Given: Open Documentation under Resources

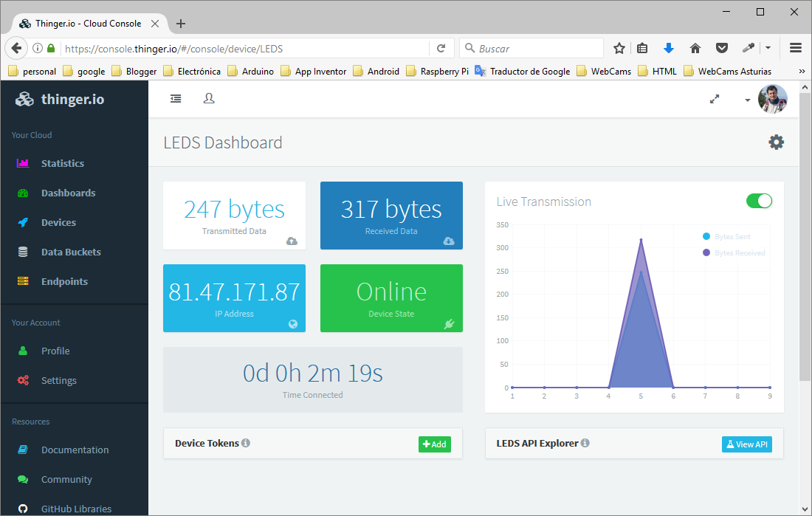Looking at the screenshot, I should point(75,450).
